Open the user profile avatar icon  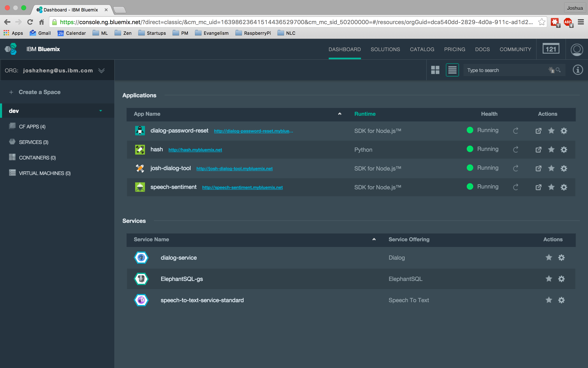(x=577, y=50)
